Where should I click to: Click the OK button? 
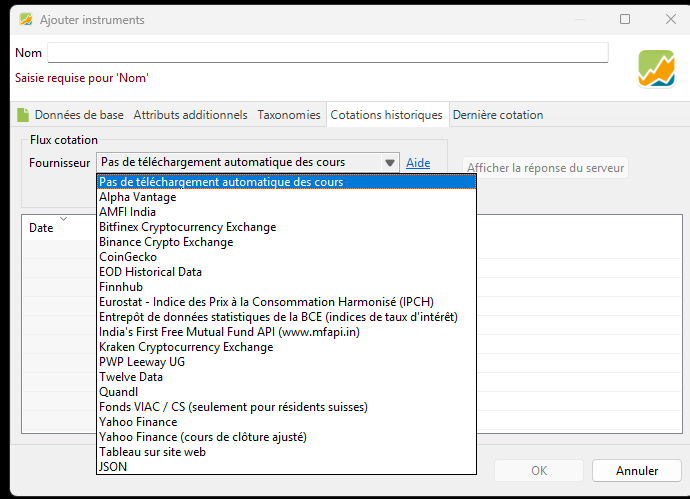pyautogui.click(x=539, y=471)
